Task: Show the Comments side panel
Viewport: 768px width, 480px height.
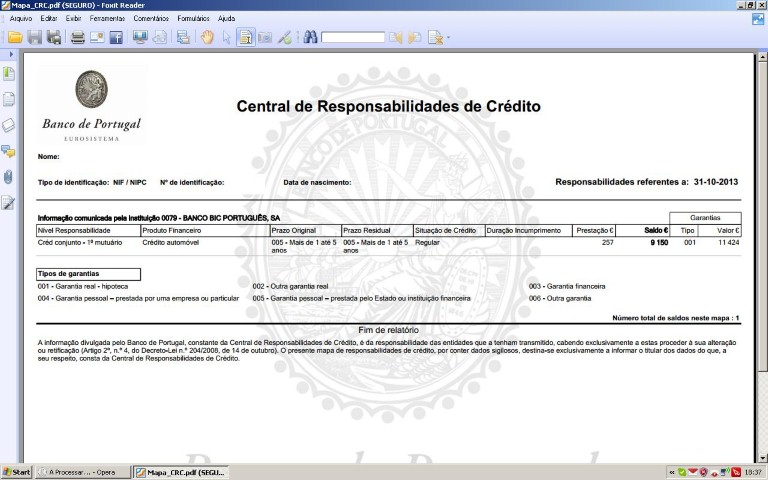Action: tap(9, 151)
